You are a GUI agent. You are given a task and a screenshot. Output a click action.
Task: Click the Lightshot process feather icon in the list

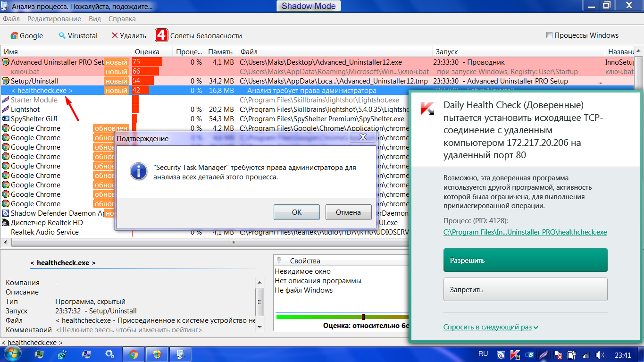pos(6,109)
